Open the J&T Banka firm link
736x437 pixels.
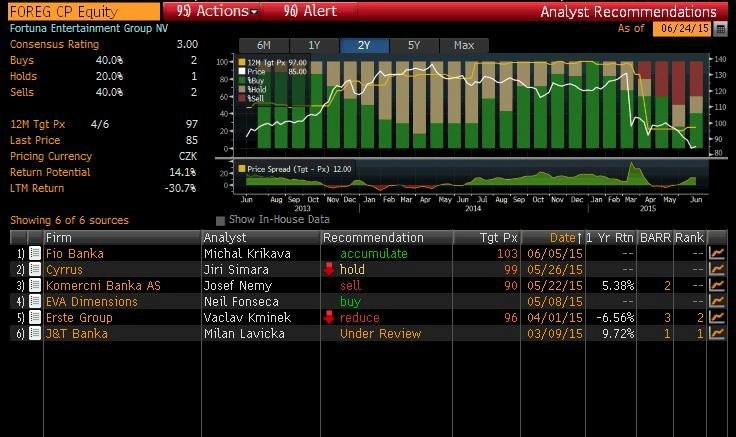coord(77,334)
